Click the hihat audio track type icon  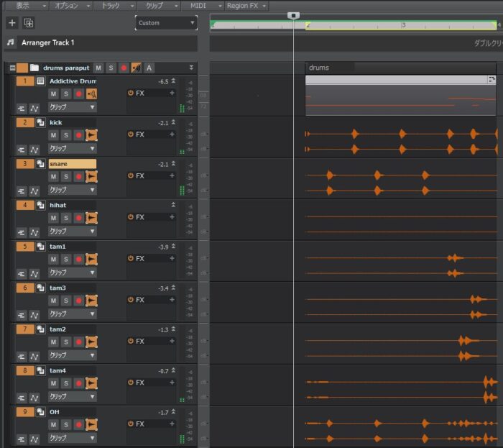40,205
